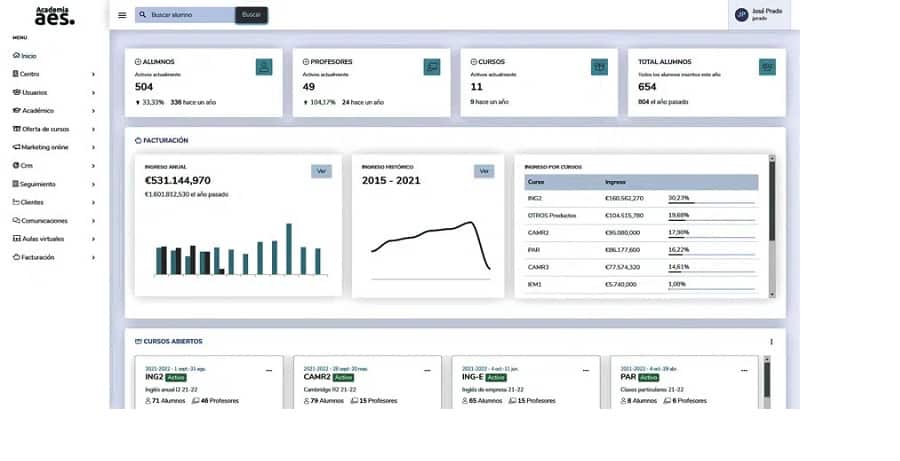
Task: Click the Seguimiento sidebar icon
Action: 16,184
